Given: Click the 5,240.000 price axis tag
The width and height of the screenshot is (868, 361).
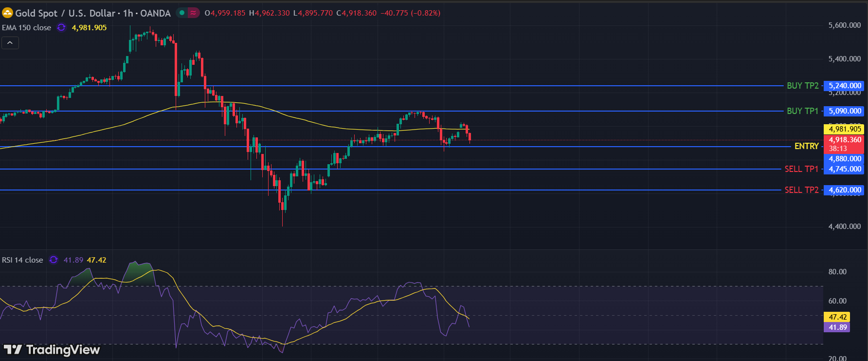Looking at the screenshot, I should click(x=845, y=86).
